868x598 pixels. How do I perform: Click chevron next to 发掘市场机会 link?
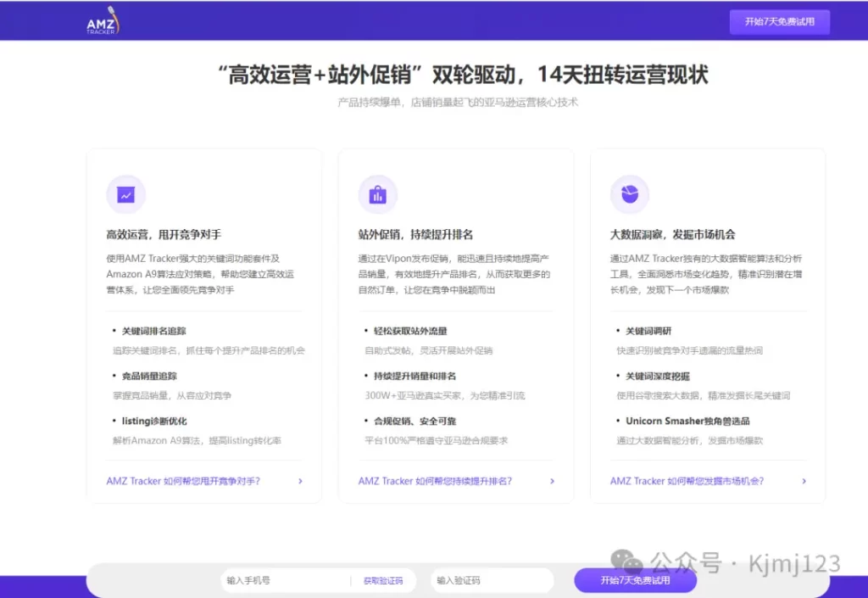point(804,481)
